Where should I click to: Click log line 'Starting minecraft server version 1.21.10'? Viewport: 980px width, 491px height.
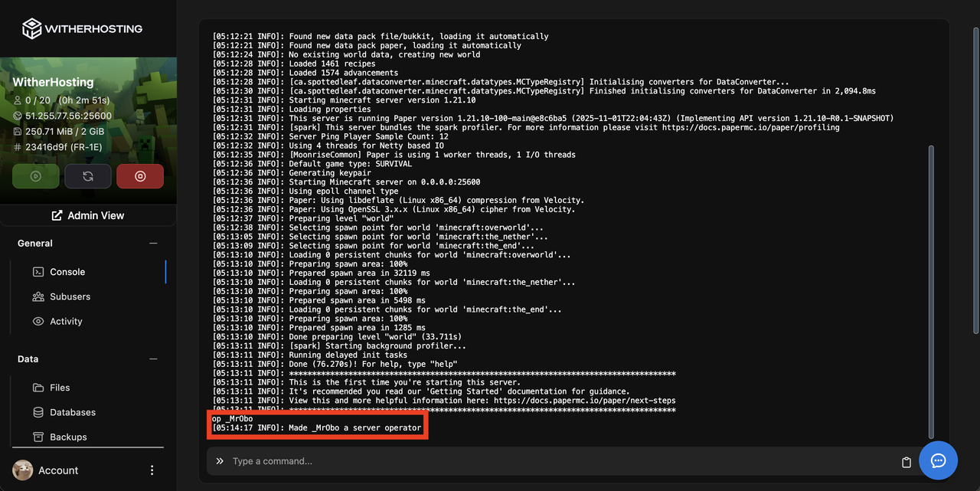tap(344, 100)
